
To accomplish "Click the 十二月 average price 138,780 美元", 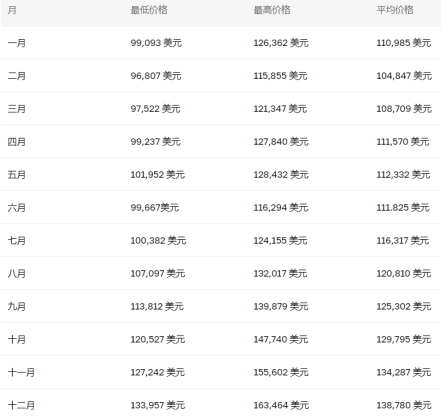I will click(404, 406).
